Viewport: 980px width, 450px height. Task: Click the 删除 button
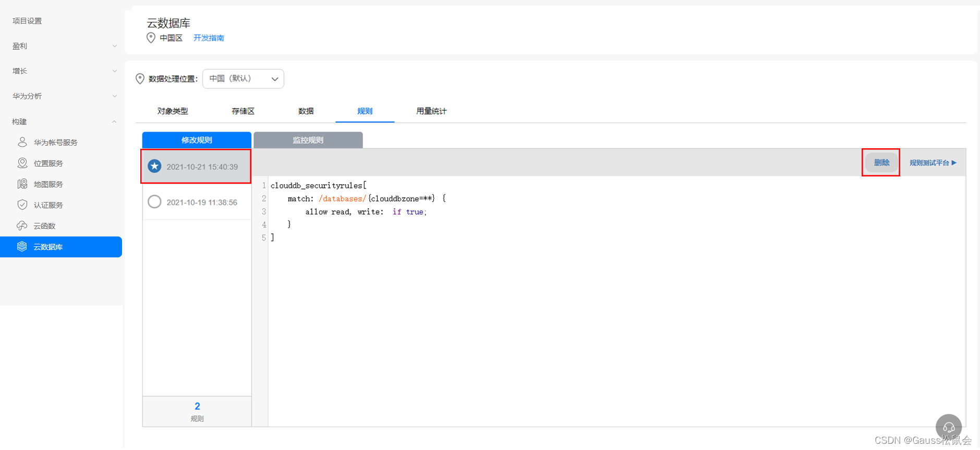point(881,163)
